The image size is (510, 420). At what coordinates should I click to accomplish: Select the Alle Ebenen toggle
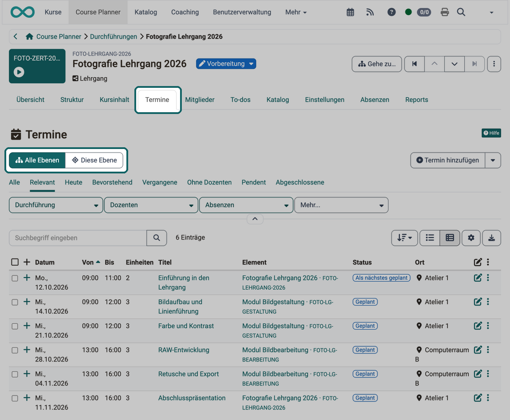[37, 160]
